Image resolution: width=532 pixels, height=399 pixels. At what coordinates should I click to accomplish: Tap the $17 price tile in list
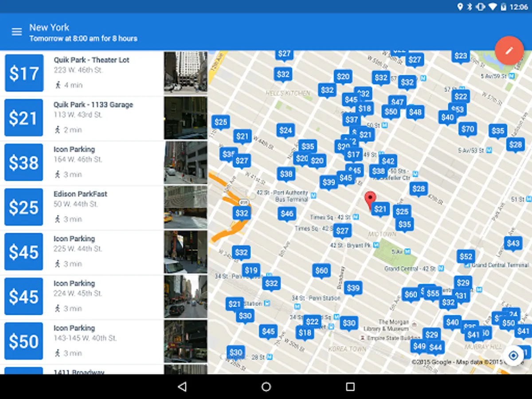tap(24, 73)
